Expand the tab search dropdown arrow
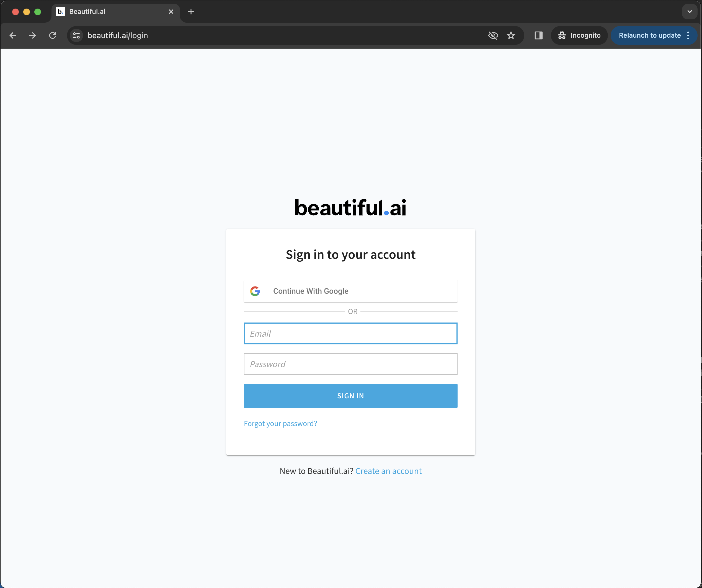This screenshot has height=588, width=702. click(x=690, y=12)
